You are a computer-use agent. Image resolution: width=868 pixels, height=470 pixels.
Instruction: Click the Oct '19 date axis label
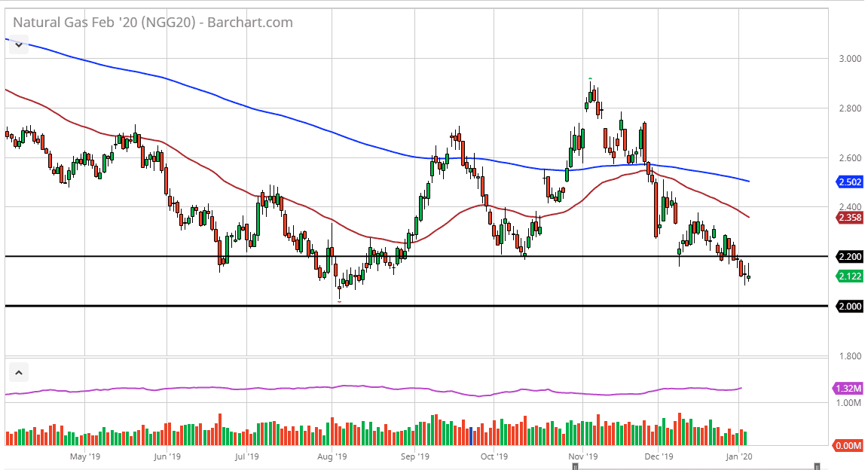(x=494, y=456)
